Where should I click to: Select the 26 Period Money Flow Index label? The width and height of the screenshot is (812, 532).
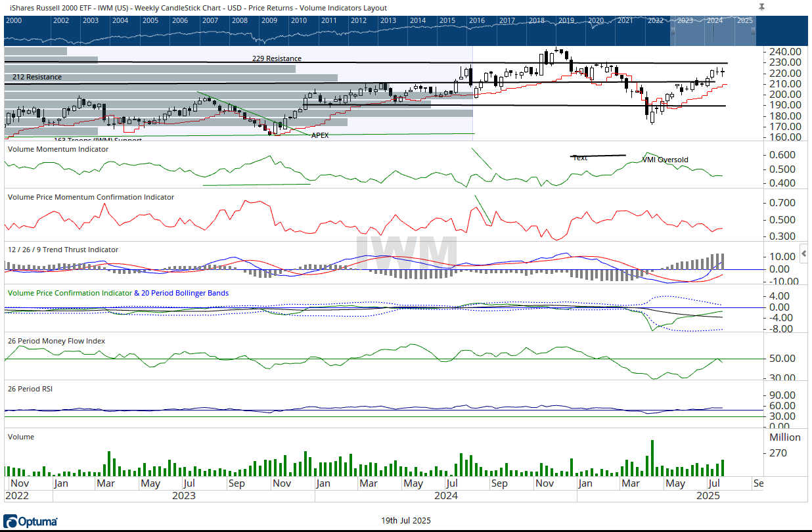pos(56,341)
